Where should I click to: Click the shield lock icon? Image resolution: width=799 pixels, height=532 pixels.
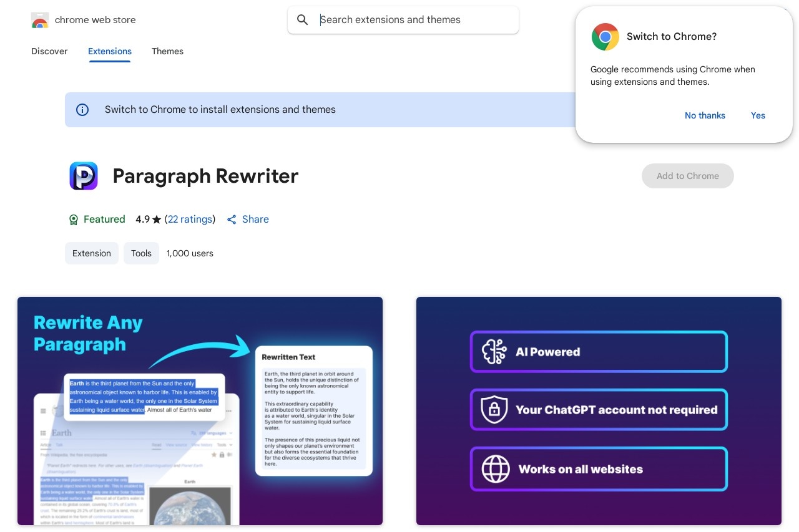[494, 410]
